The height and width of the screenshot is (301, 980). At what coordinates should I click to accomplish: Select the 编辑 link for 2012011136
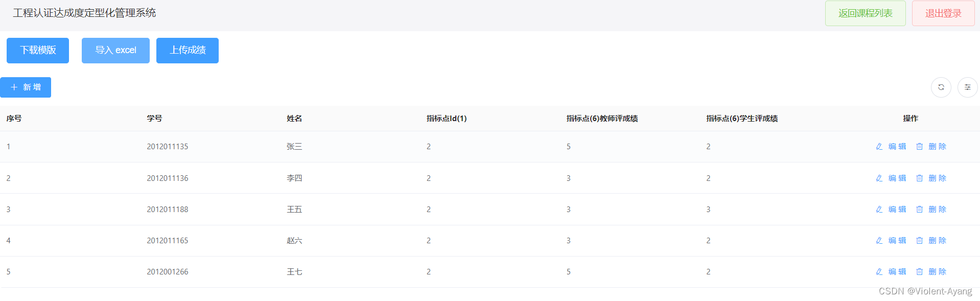(897, 178)
